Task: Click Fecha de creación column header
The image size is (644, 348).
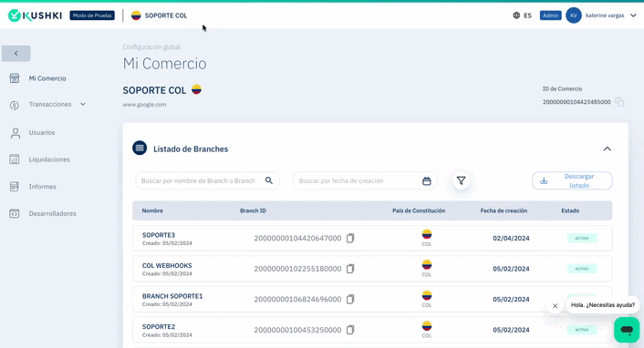Action: point(504,210)
